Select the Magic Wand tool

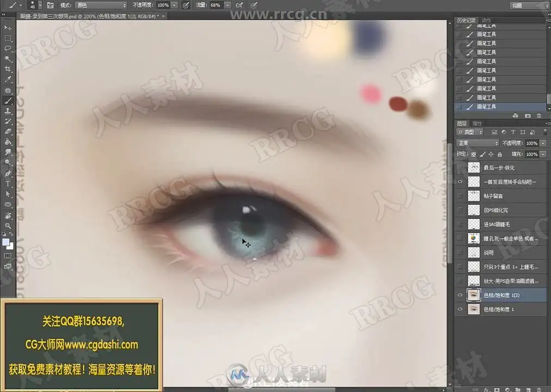tap(8, 59)
